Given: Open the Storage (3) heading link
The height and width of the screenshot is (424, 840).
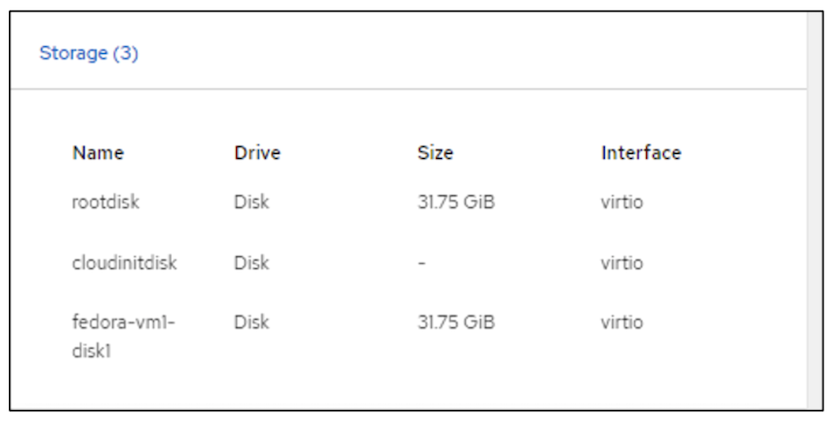Looking at the screenshot, I should [88, 53].
